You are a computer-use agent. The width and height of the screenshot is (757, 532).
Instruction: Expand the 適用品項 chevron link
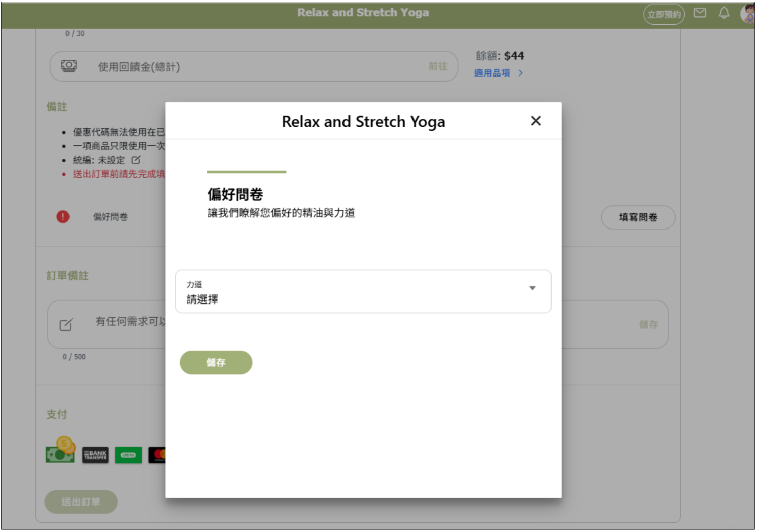pos(520,73)
